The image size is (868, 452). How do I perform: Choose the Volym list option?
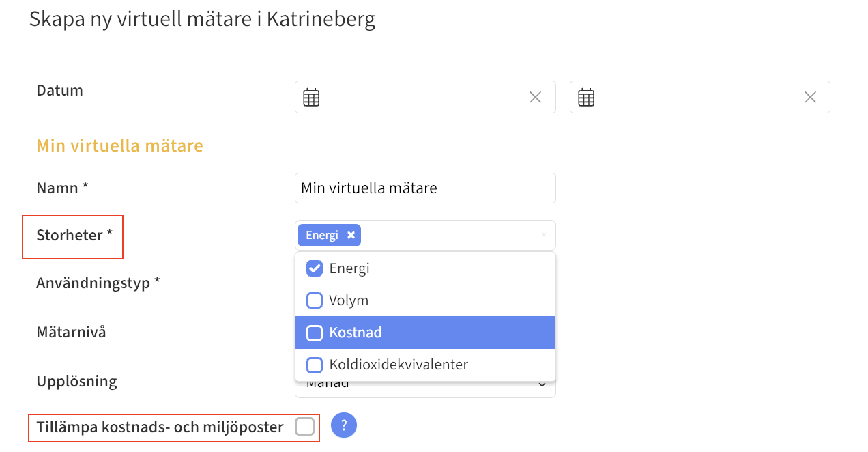[x=349, y=300]
